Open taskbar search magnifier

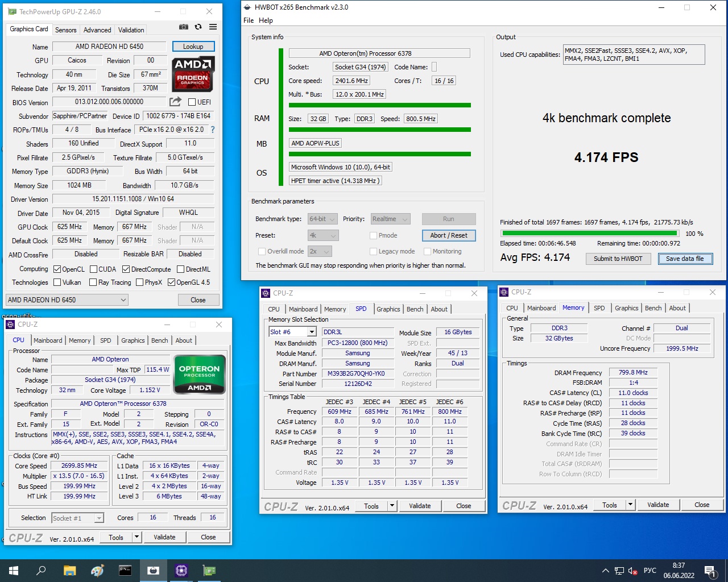[41, 571]
